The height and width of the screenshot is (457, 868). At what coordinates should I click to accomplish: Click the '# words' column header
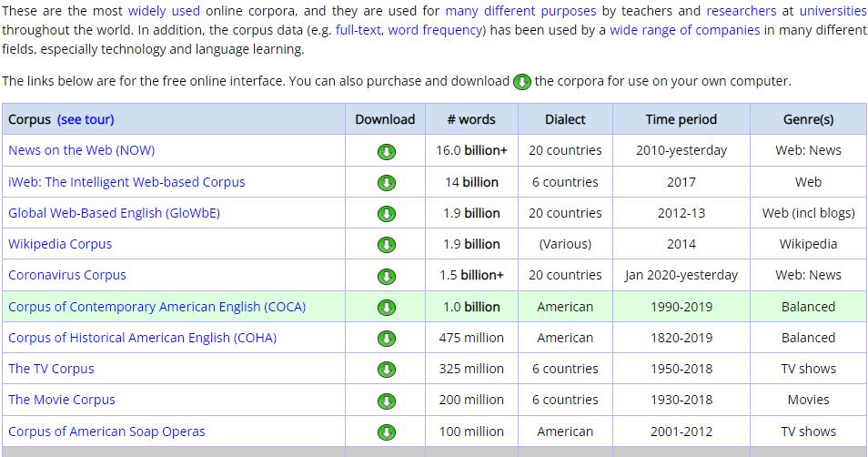coord(471,119)
